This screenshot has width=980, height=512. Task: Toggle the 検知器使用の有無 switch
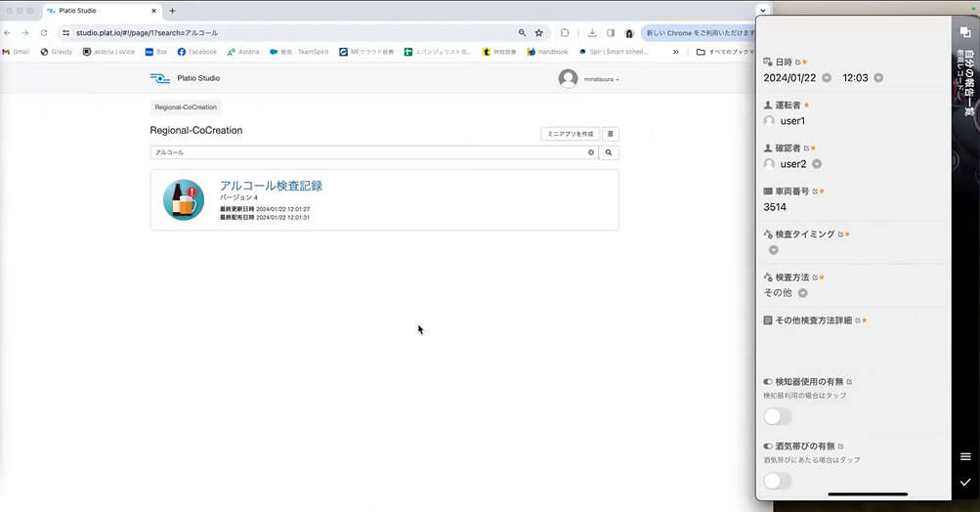tap(778, 417)
